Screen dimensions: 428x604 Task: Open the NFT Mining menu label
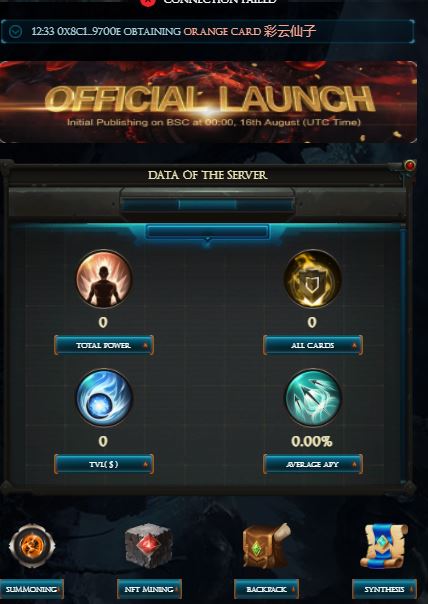149,589
